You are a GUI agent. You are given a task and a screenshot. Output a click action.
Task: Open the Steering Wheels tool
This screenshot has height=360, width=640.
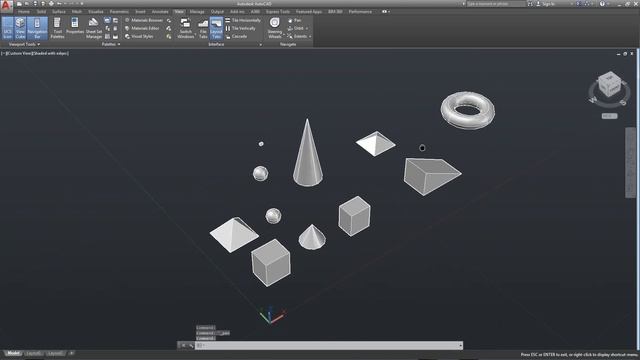pos(275,28)
